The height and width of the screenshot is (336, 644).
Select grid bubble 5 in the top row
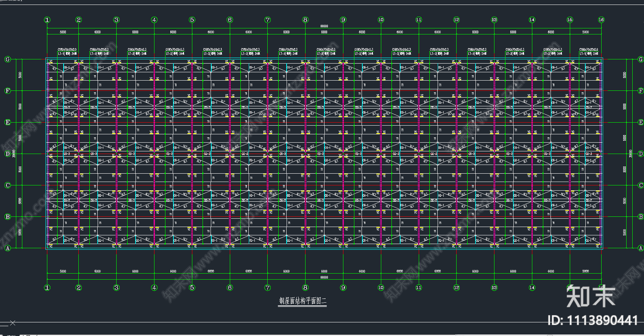192,20
